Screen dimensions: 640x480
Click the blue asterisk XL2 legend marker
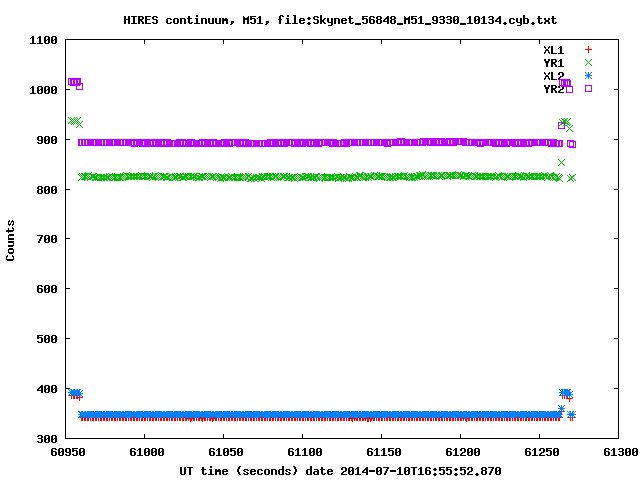coord(588,76)
